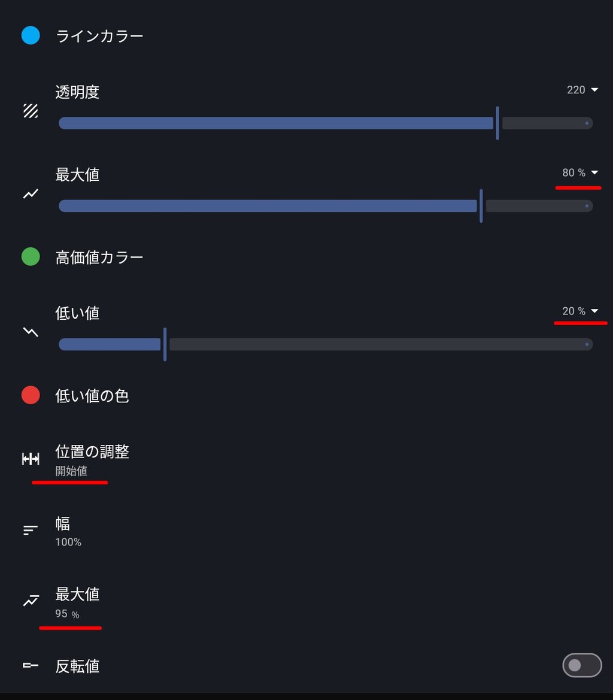Pick the blue ラインカラー swatch
Image resolution: width=613 pixels, height=700 pixels.
(31, 35)
